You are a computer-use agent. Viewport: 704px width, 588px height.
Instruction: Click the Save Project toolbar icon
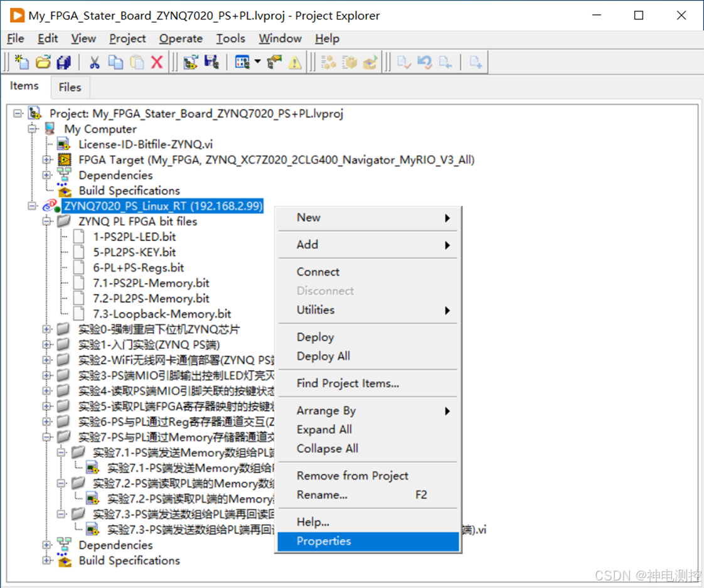[x=211, y=62]
